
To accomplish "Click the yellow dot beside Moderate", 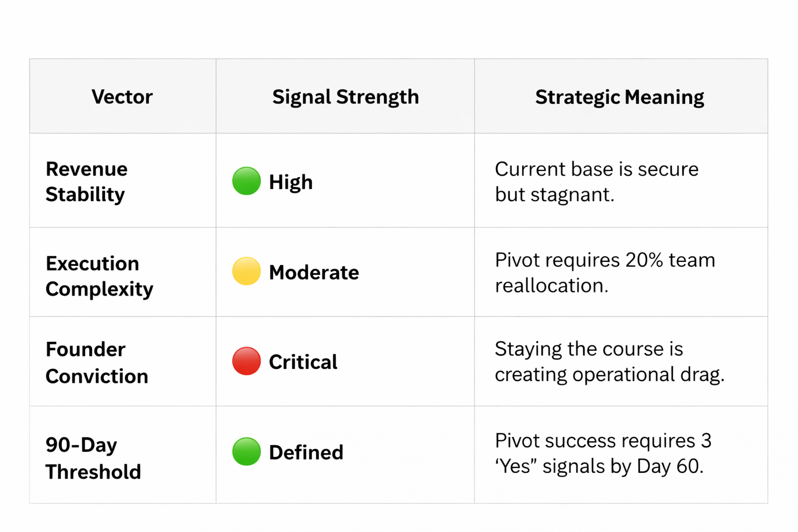I will click(246, 271).
